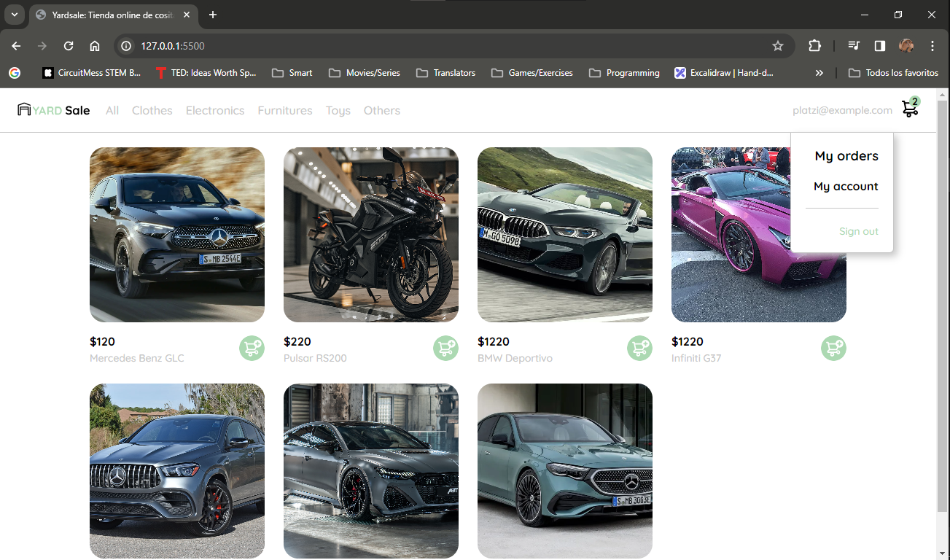
Task: Bookmark this page with star icon
Action: 777,46
